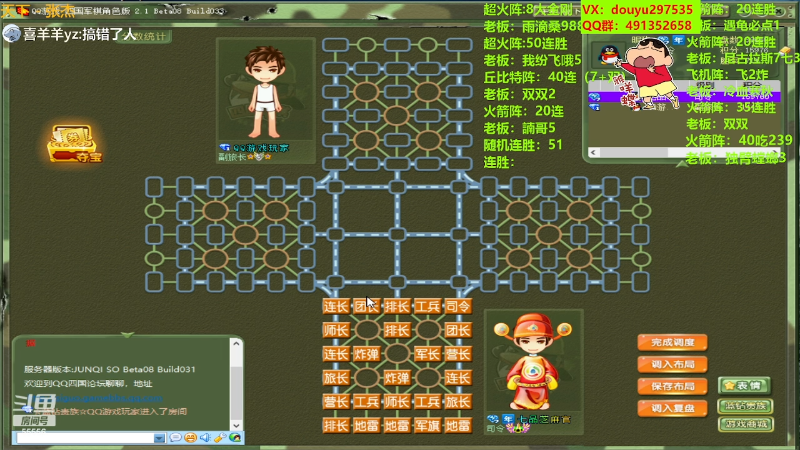Image resolution: width=800 pixels, height=450 pixels.
Task: Open the 分数统计 score statistics button
Action: [x=144, y=36]
